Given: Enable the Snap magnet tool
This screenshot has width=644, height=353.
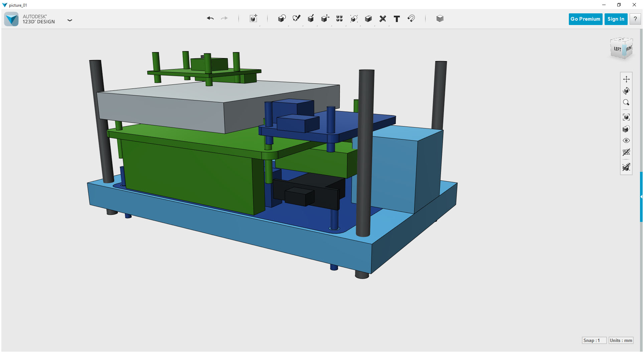Looking at the screenshot, I should 411,19.
